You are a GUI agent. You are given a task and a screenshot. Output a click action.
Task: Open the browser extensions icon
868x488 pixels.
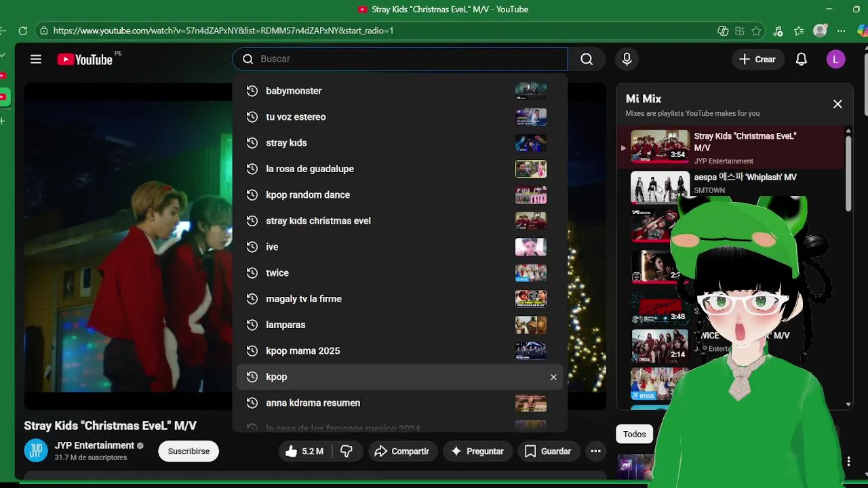[740, 30]
